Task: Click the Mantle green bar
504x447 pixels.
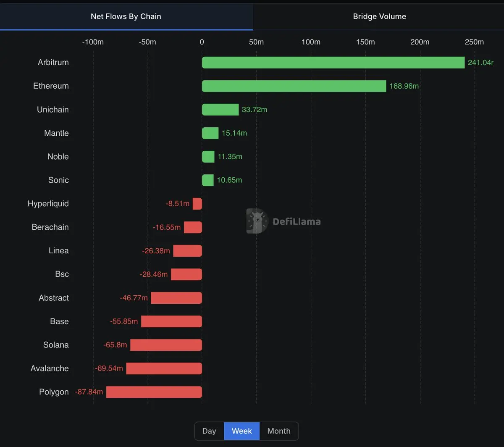Action: point(210,133)
